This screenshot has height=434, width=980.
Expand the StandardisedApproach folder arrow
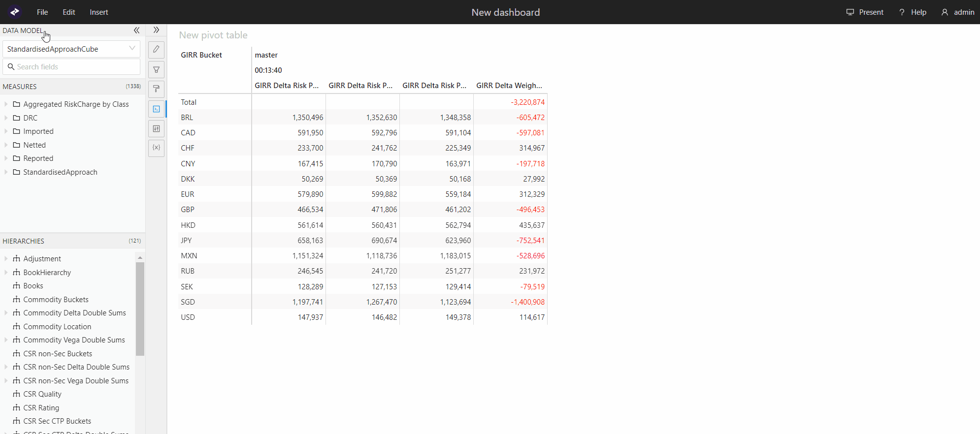click(6, 172)
